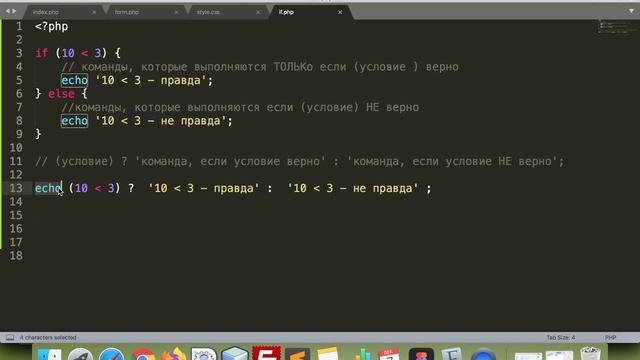Viewport: 640px width, 360px height.
Task: Click the string '10 < 3 – не правда' on line 8
Action: (160, 121)
